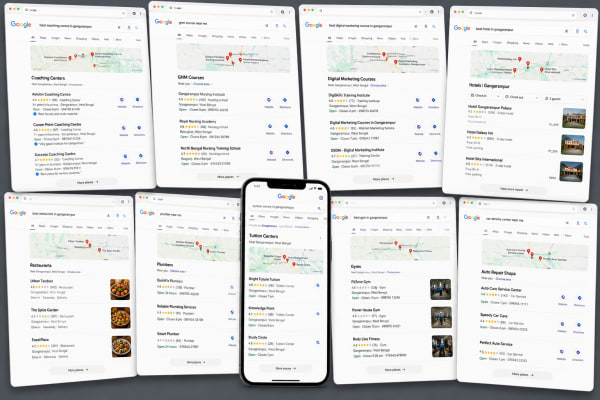This screenshot has height=400, width=600.
Task: Open Website icon for Ashdin Coaching Centre
Action: pyautogui.click(x=122, y=100)
